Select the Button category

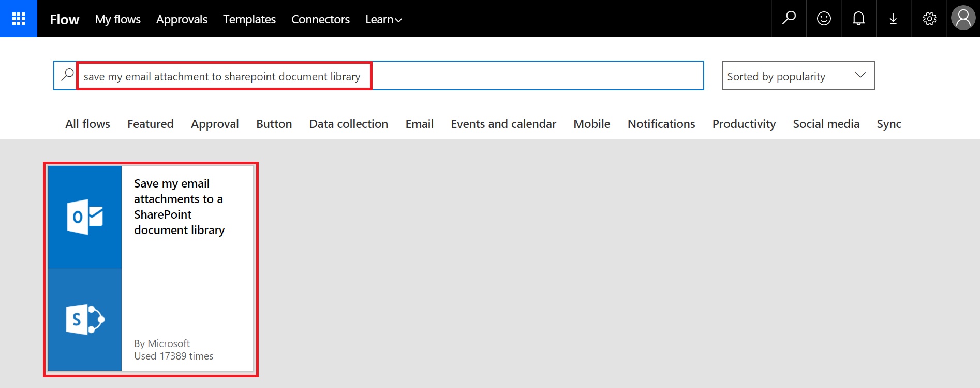[274, 124]
